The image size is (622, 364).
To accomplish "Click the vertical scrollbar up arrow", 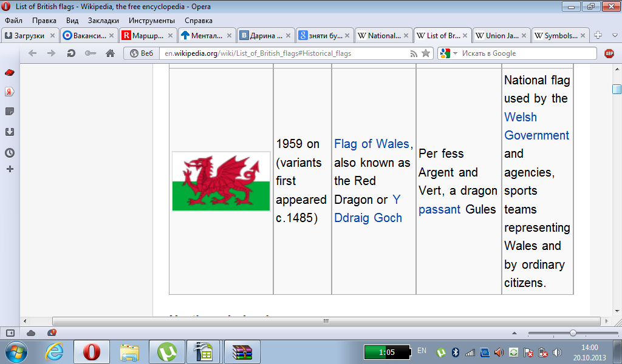I will coord(617,69).
